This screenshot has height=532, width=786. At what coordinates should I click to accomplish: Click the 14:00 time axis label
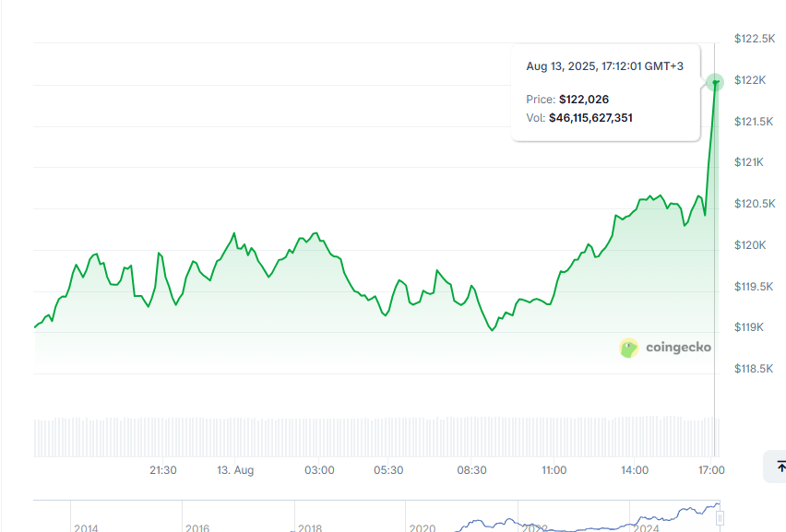(635, 470)
